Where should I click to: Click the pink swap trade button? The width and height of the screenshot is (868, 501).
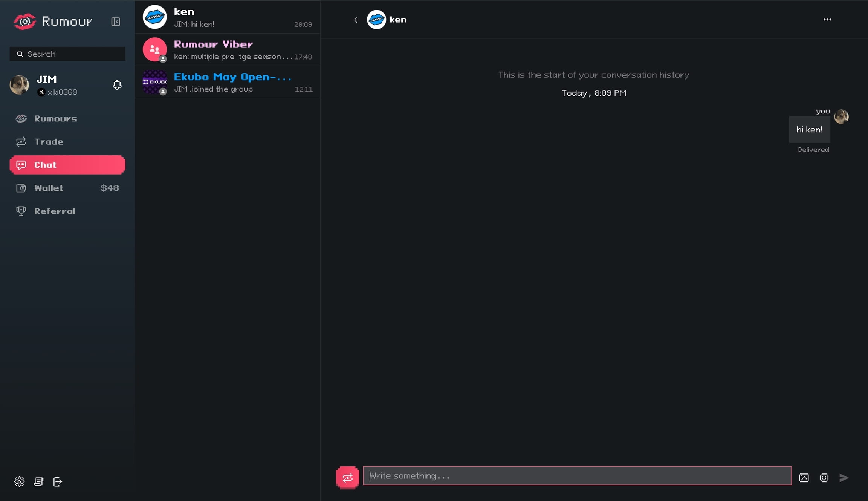[347, 477]
